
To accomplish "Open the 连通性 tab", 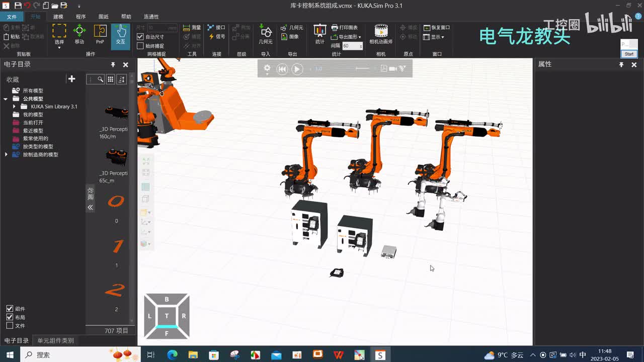I will click(x=151, y=17).
